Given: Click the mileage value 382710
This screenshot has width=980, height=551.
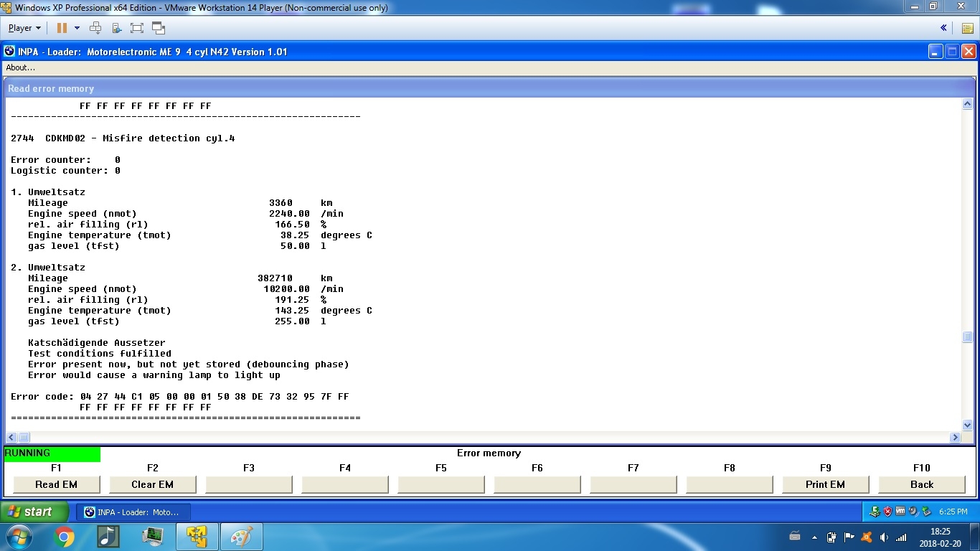Looking at the screenshot, I should pyautogui.click(x=275, y=278).
